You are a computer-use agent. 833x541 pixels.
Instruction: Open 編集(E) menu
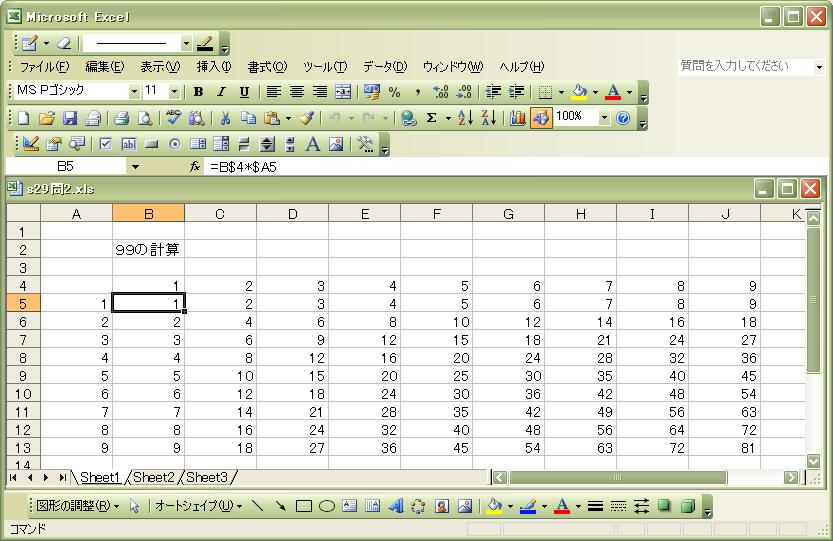click(105, 67)
